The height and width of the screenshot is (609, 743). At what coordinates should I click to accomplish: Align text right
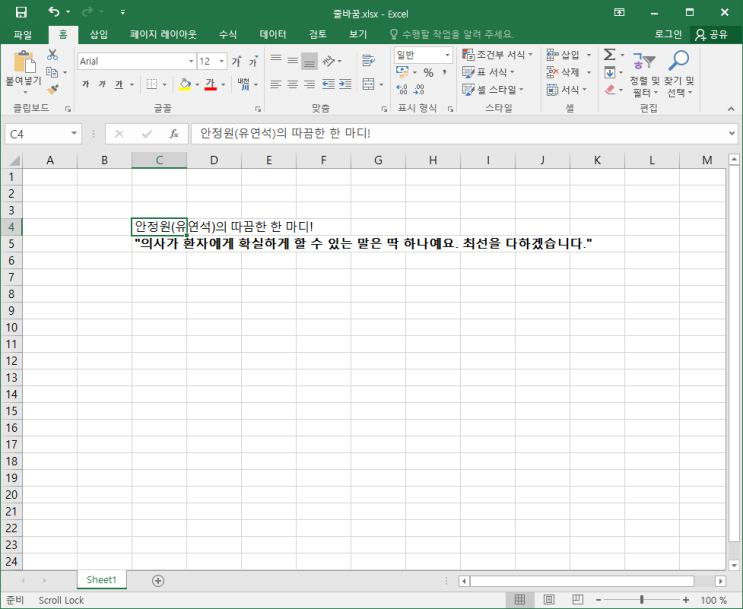point(309,84)
